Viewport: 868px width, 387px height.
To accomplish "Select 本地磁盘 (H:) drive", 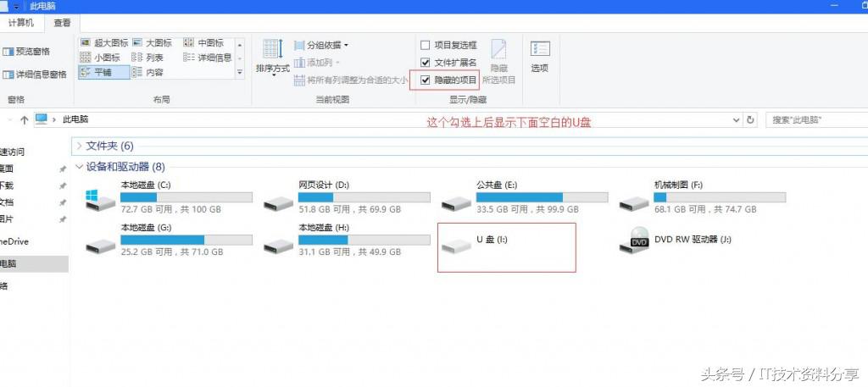I will click(x=347, y=240).
